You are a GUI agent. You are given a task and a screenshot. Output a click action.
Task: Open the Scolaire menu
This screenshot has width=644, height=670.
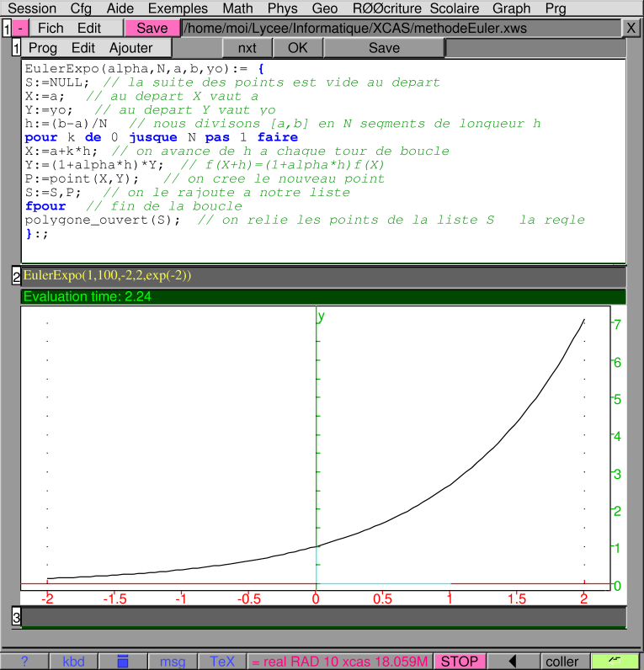click(455, 8)
